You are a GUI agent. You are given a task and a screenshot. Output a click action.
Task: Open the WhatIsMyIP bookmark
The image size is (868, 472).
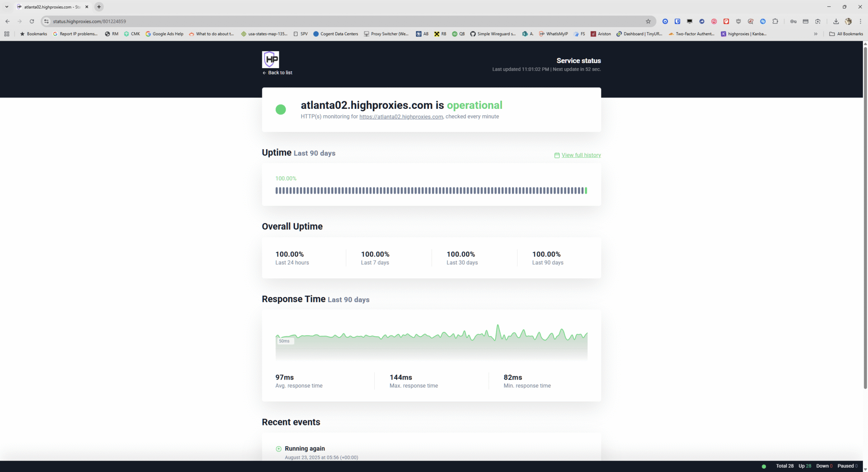tap(554, 34)
